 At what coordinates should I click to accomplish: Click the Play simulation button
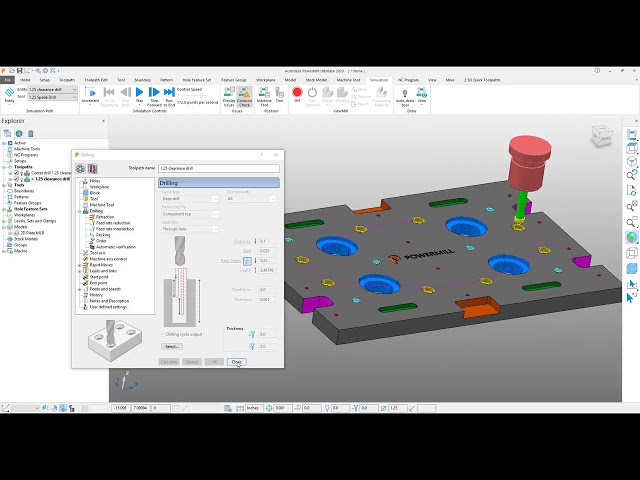[x=139, y=95]
